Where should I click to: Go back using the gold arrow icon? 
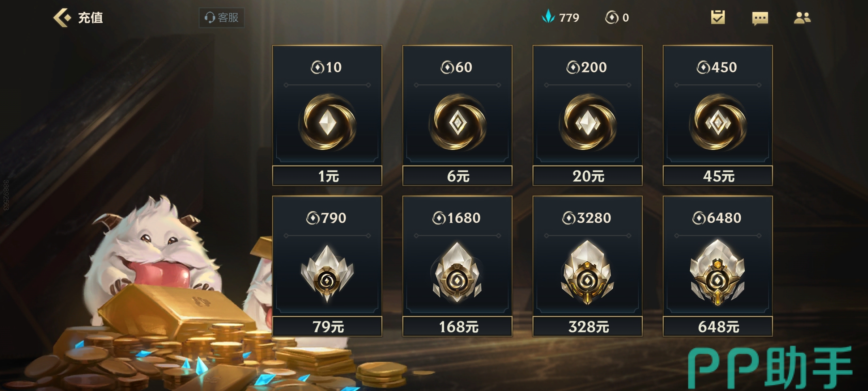tap(62, 18)
